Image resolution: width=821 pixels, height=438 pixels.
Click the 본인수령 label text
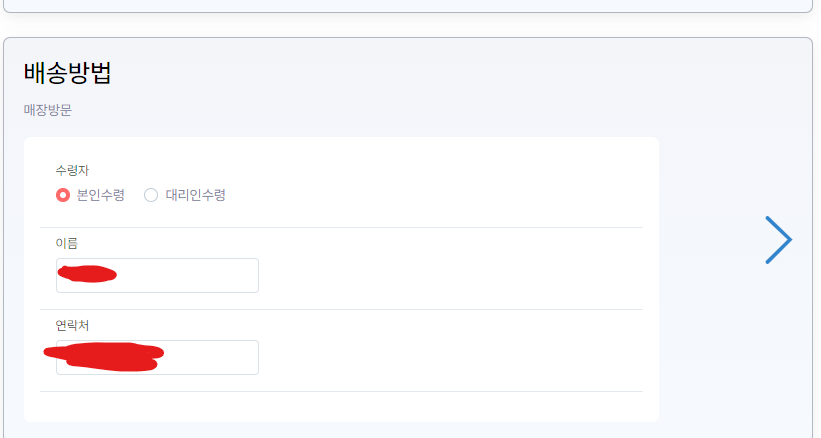click(x=101, y=195)
